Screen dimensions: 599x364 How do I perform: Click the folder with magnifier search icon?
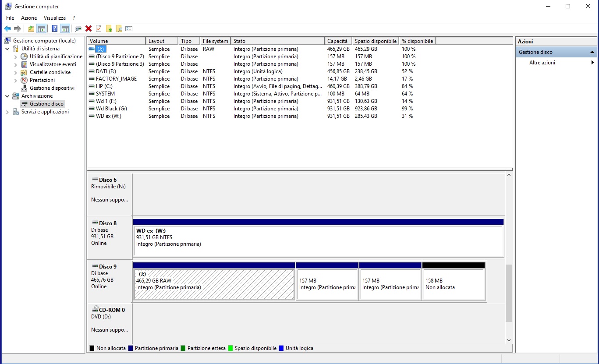pos(119,28)
